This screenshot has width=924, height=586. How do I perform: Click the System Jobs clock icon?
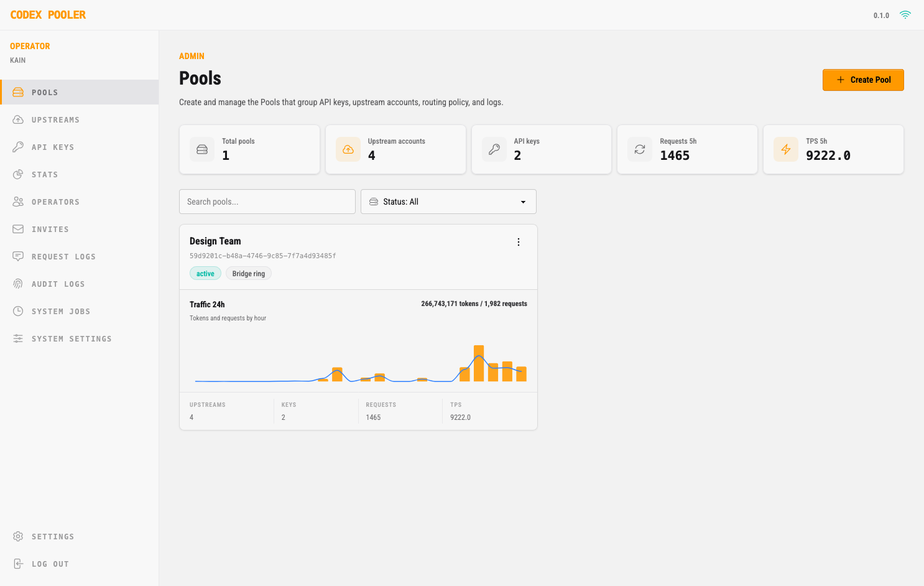coord(18,311)
